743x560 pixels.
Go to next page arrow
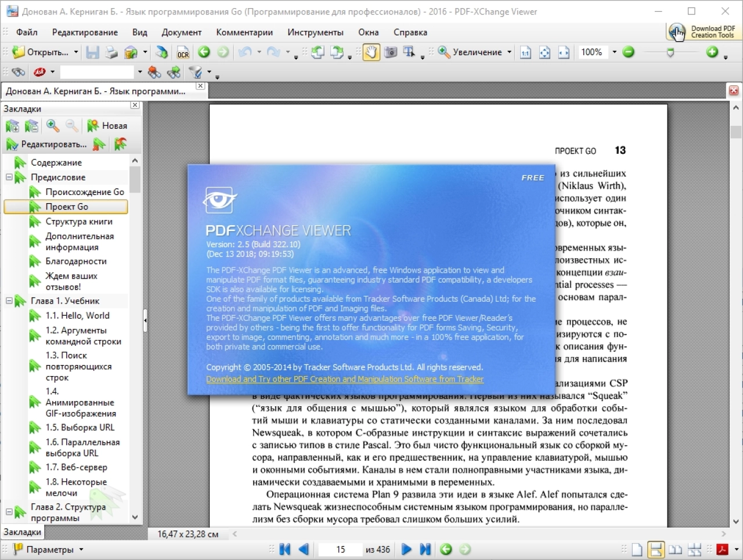pyautogui.click(x=406, y=550)
